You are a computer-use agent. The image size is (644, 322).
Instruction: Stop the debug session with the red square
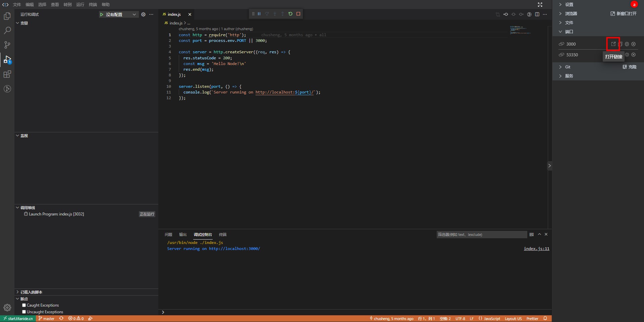[x=298, y=14]
